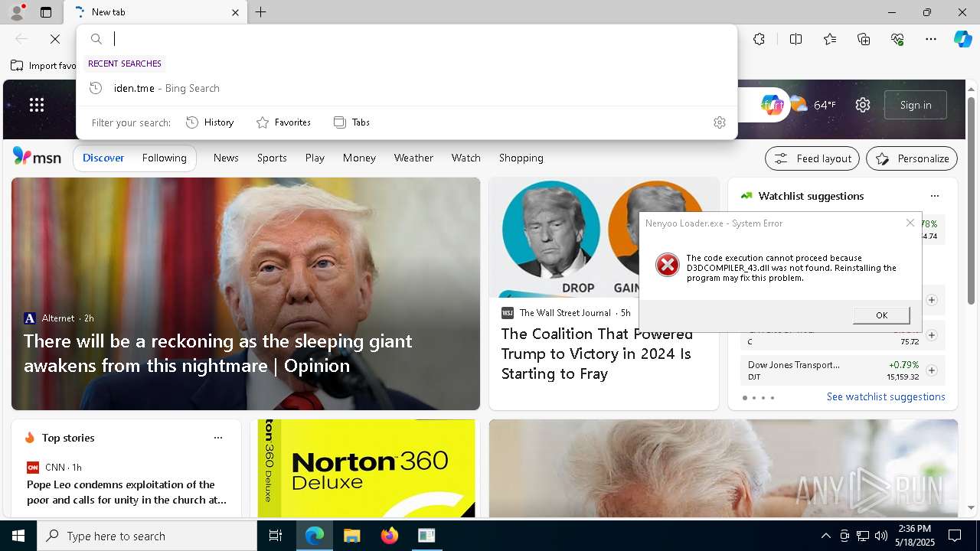
Task: Open the Money menu item
Action: (x=359, y=158)
